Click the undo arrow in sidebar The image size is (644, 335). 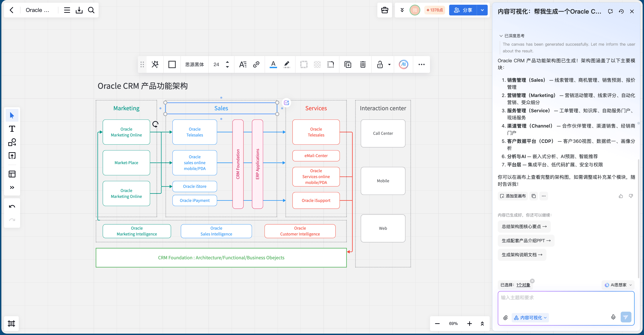pos(12,206)
